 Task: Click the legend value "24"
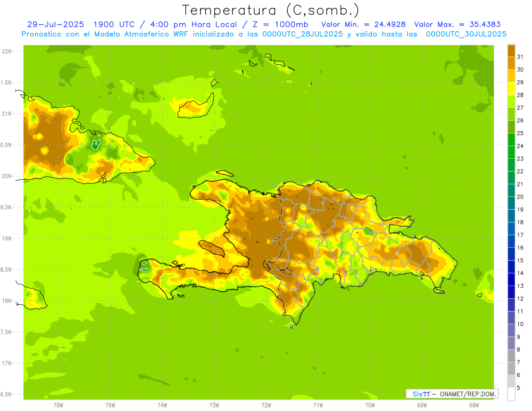(x=520, y=146)
